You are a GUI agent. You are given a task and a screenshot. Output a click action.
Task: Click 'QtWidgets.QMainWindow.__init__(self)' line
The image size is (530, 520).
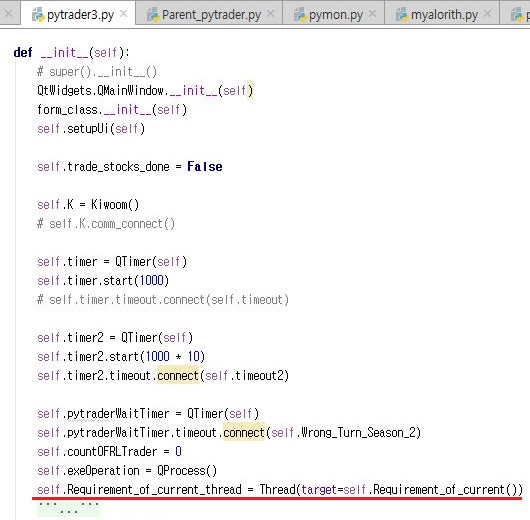click(145, 91)
